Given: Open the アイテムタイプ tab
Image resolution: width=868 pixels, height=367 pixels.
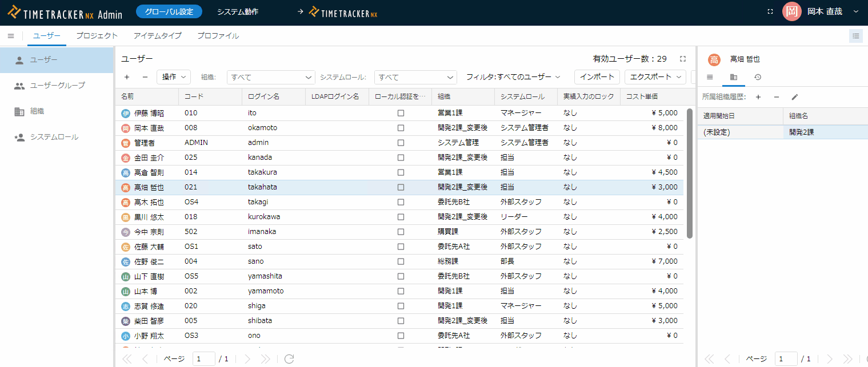Looking at the screenshot, I should 157,36.
